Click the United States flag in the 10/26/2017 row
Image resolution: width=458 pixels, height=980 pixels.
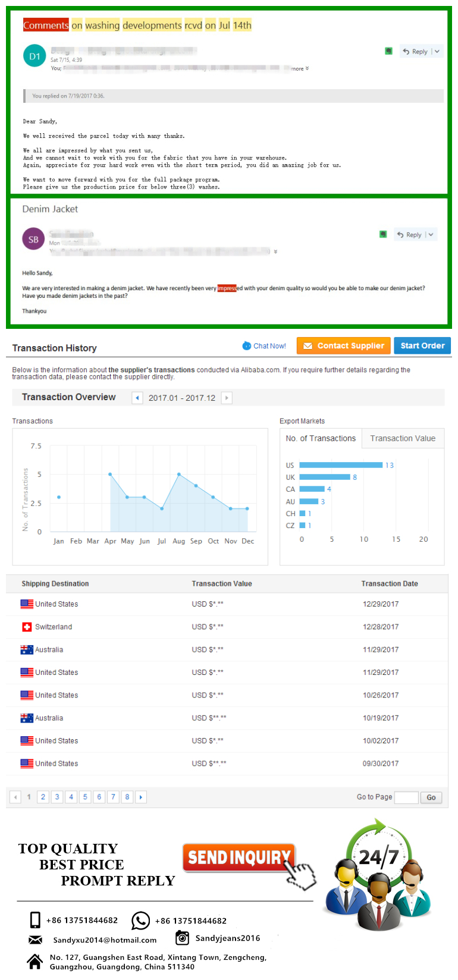point(27,695)
